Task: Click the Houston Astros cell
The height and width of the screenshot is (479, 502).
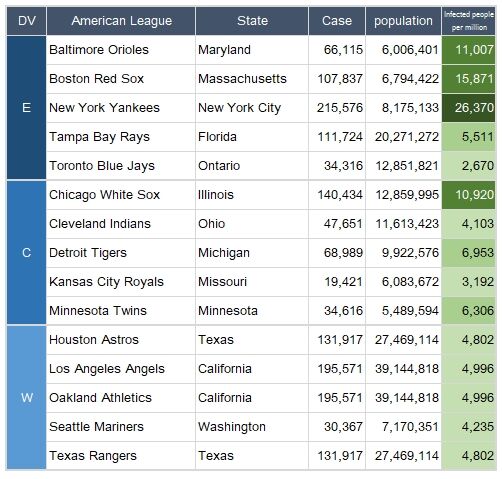Action: 121,340
